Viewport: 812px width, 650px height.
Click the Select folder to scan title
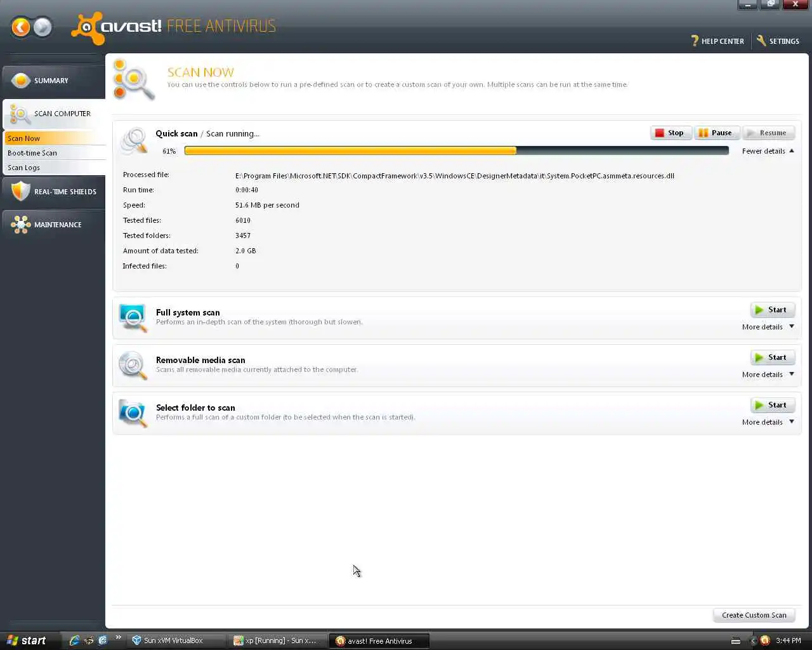coord(195,408)
